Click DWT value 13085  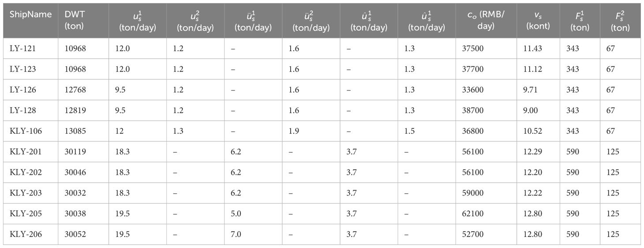pyautogui.click(x=75, y=131)
